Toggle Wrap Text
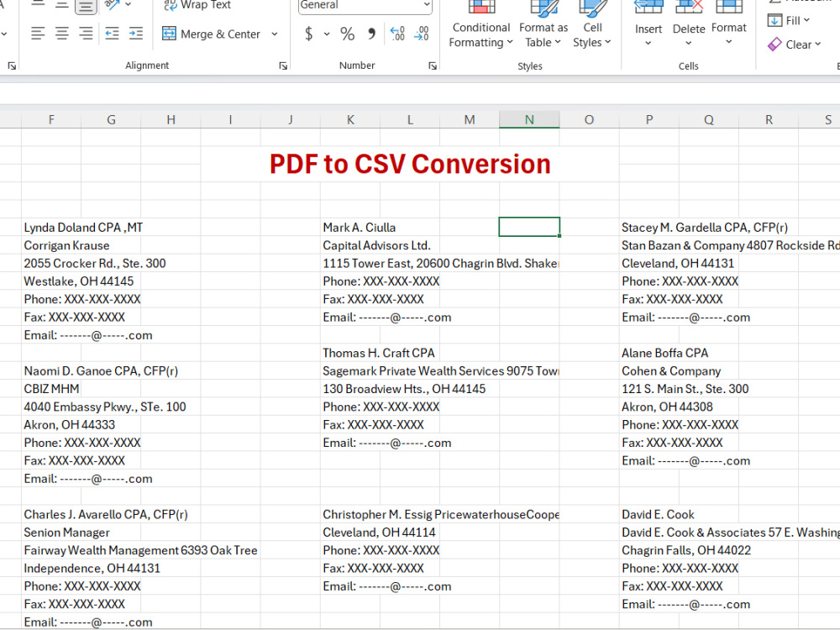This screenshot has height=630, width=840. [x=197, y=5]
